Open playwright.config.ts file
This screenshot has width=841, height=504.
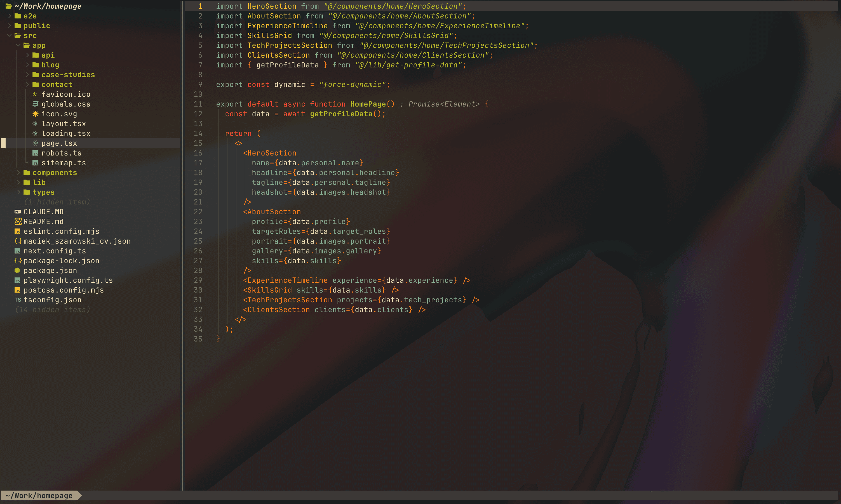(x=68, y=280)
